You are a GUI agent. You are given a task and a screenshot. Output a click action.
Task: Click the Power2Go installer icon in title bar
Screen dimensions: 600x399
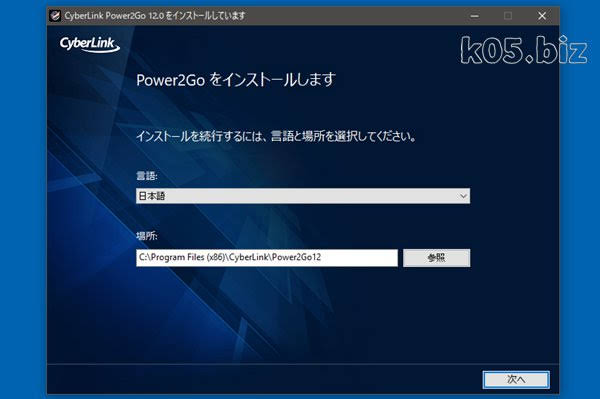[55, 16]
